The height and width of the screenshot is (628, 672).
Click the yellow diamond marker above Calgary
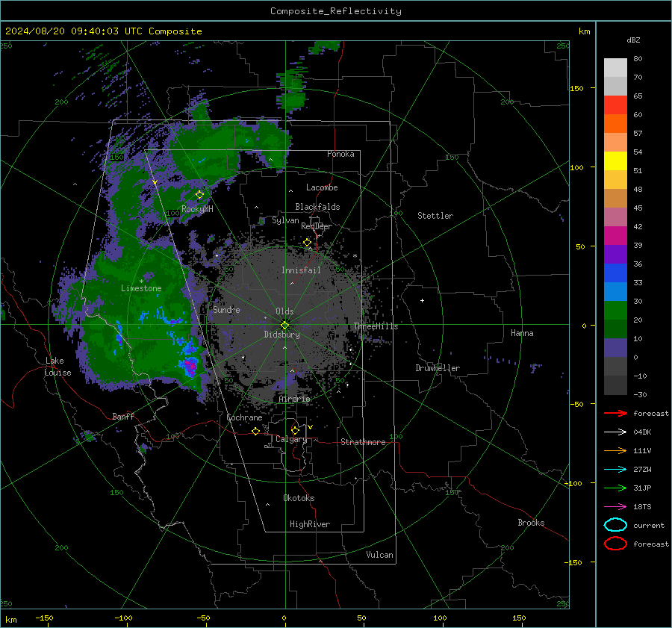pyautogui.click(x=295, y=430)
